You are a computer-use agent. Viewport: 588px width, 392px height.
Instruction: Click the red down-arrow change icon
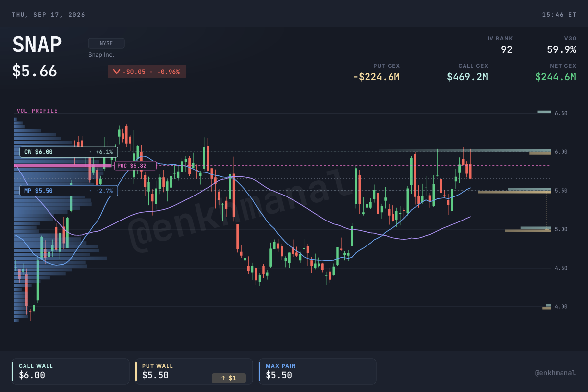click(116, 72)
